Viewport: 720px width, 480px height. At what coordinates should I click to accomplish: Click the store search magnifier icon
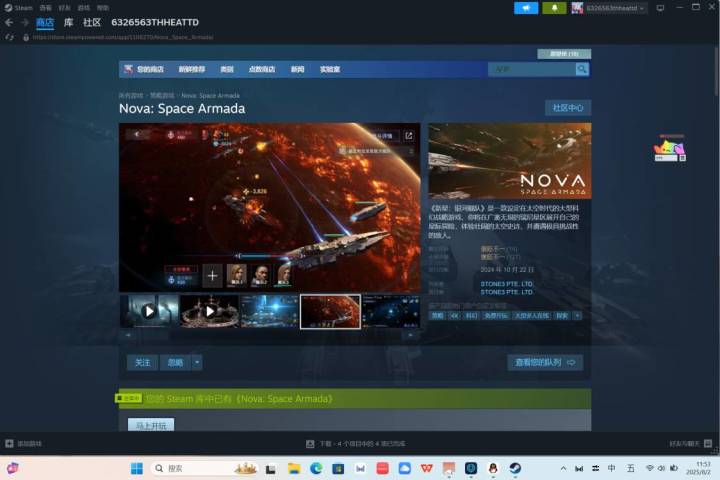pyautogui.click(x=582, y=69)
